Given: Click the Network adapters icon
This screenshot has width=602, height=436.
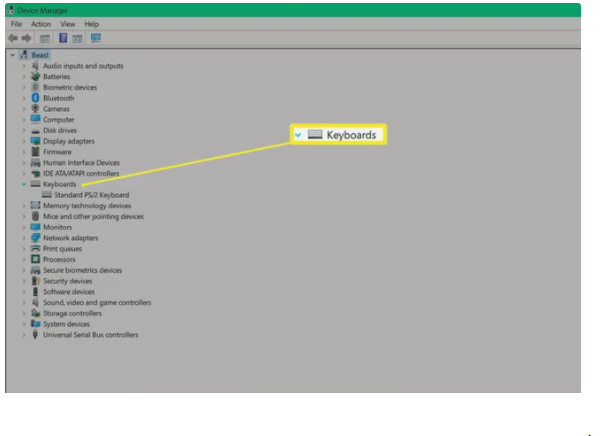Looking at the screenshot, I should coord(35,238).
